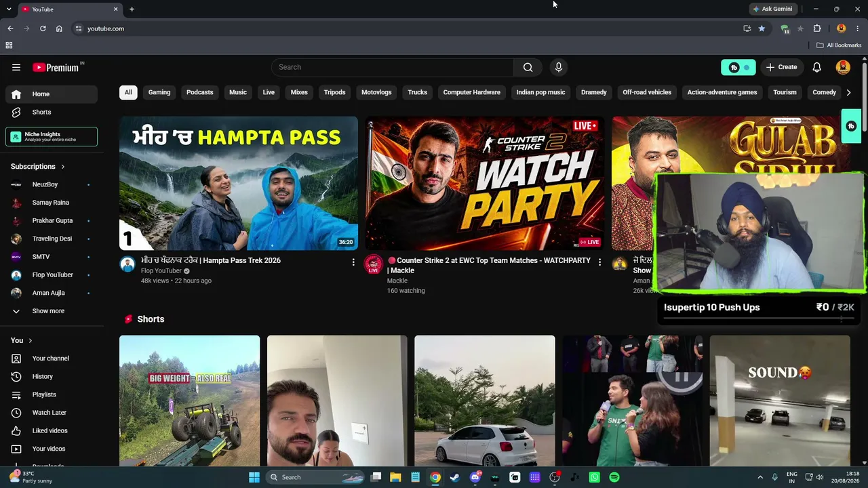The height and width of the screenshot is (488, 868).
Task: Click the Windows taskbar search box
Action: [x=316, y=477]
